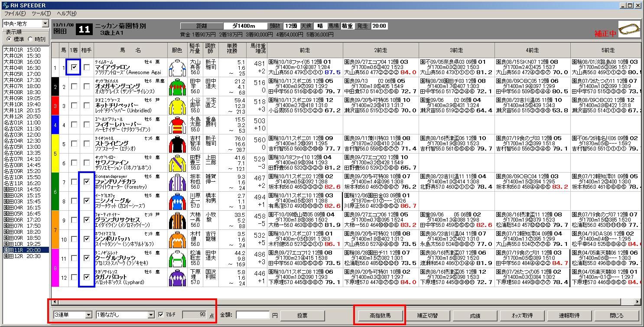Click the silks icon for マイアヴァロン
Screen dimensions: 644x327
coord(177,68)
